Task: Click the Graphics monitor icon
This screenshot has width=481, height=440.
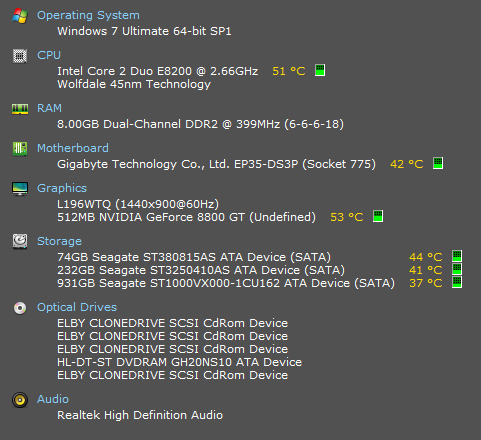Action: [x=20, y=189]
